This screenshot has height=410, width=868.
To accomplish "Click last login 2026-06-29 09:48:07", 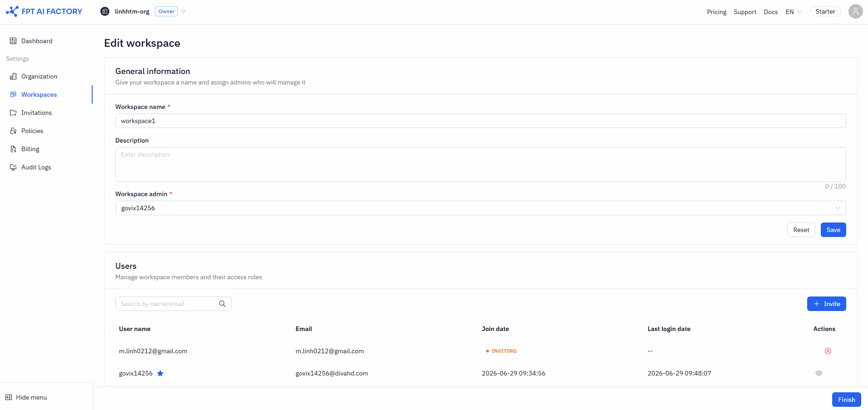I will coord(679,373).
